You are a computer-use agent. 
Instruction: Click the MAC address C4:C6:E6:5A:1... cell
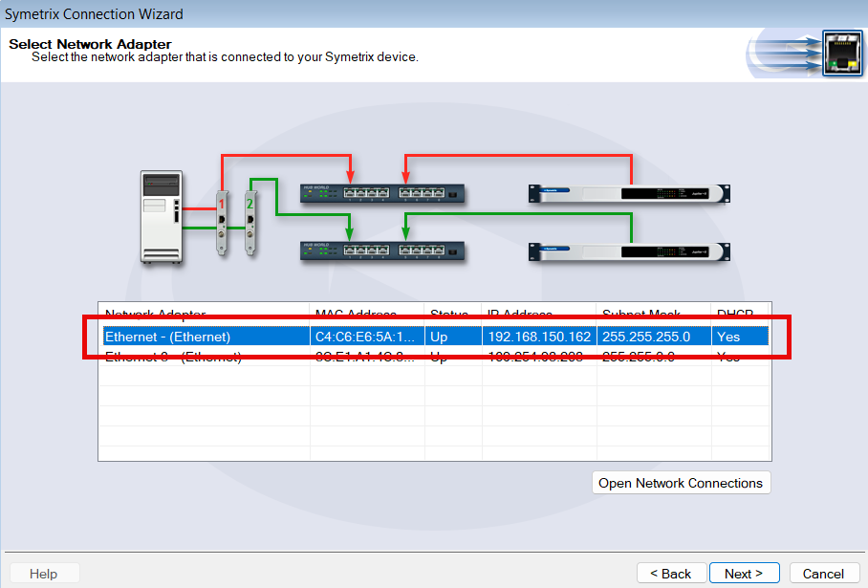click(365, 337)
